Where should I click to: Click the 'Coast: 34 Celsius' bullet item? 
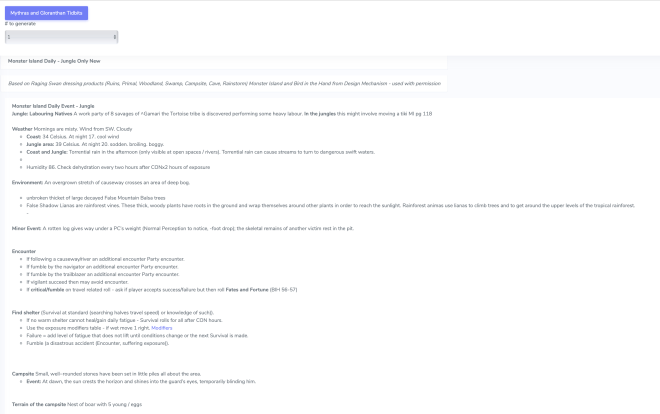60,137
